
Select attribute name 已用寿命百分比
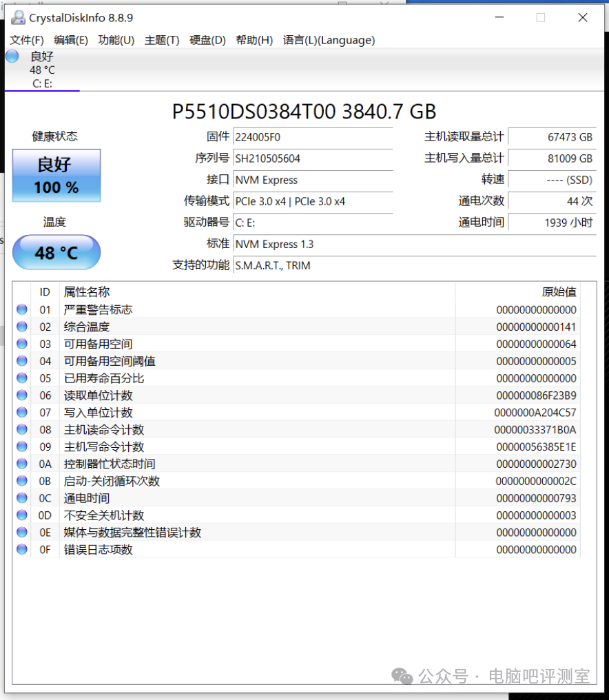104,378
